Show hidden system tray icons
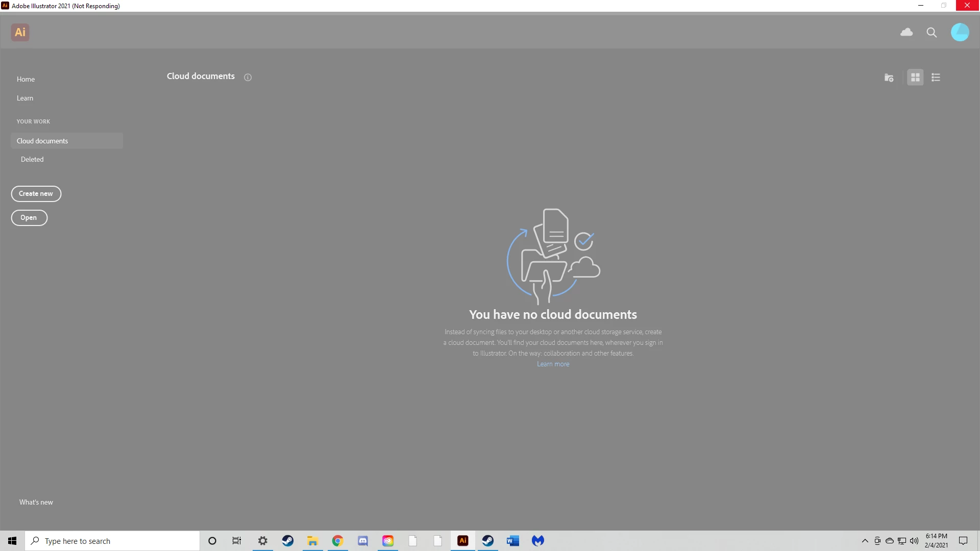Image resolution: width=980 pixels, height=551 pixels. coord(865,541)
